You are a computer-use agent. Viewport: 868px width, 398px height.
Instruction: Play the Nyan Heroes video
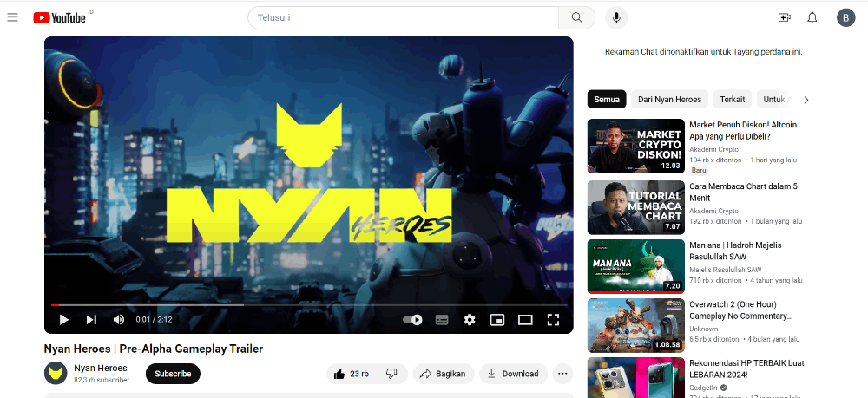(x=63, y=320)
